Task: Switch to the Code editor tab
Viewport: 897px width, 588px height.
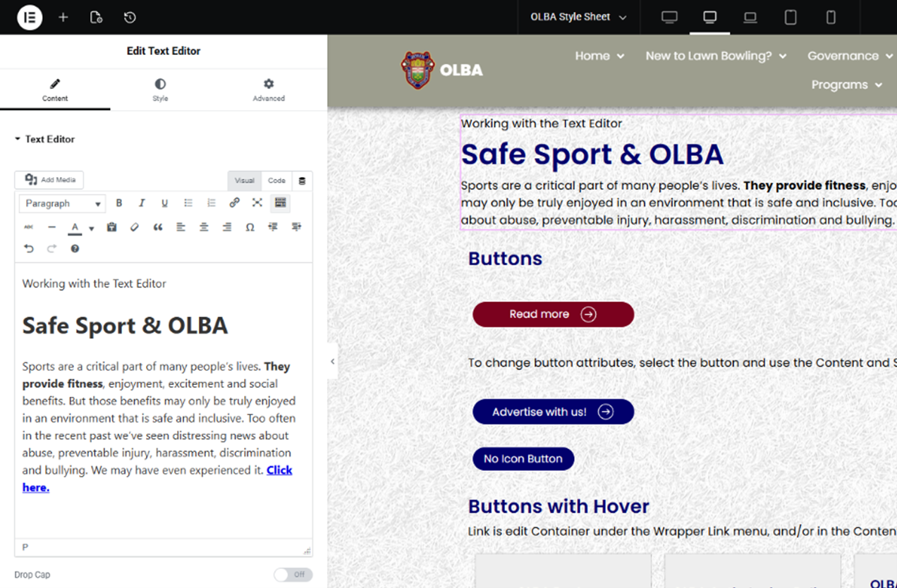Action: coord(276,180)
